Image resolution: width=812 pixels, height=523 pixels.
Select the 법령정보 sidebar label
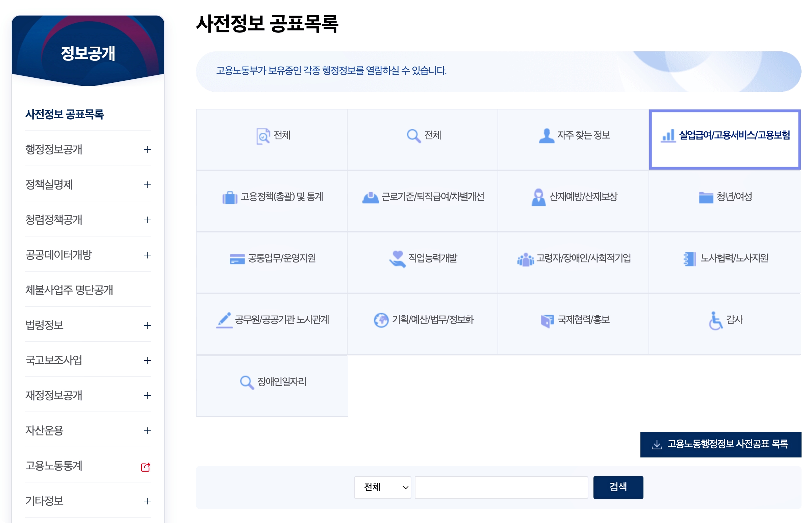pyautogui.click(x=44, y=325)
